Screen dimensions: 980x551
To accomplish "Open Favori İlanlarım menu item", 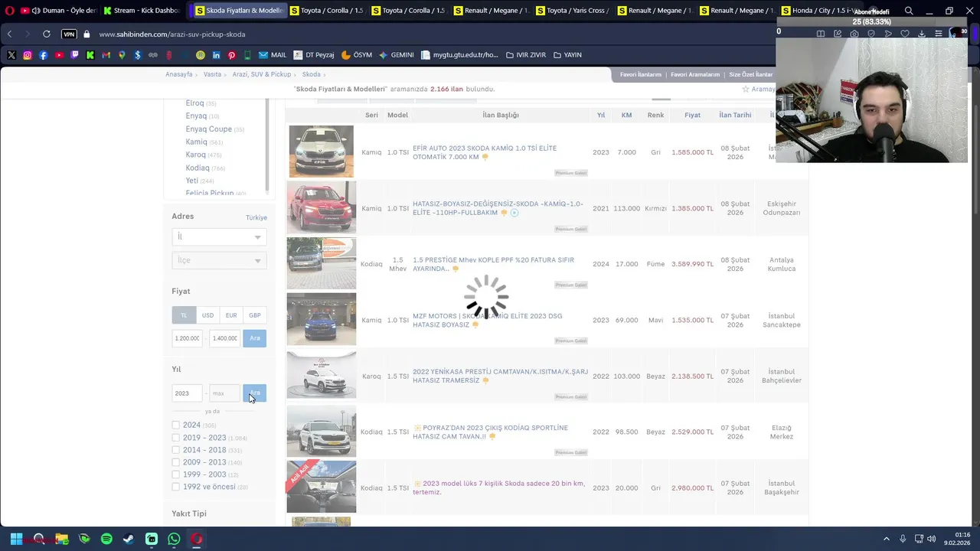I will click(640, 74).
